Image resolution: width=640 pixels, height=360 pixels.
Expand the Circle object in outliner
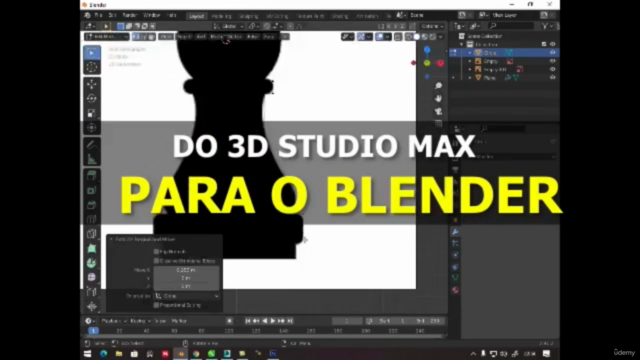pos(470,53)
